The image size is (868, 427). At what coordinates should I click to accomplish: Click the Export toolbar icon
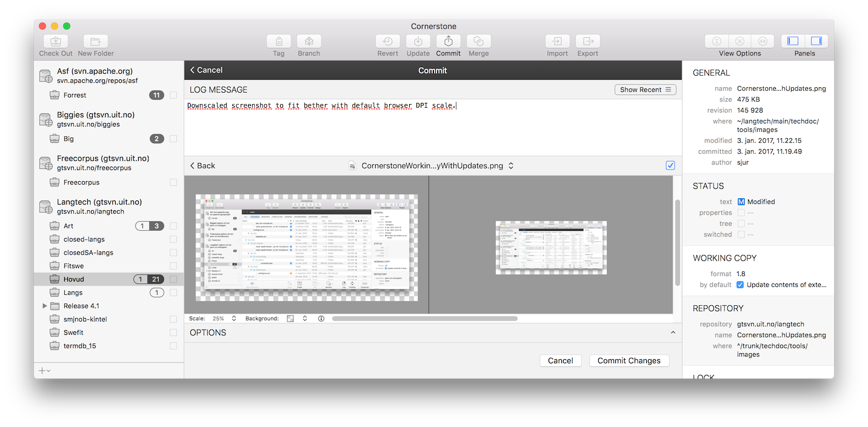588,41
